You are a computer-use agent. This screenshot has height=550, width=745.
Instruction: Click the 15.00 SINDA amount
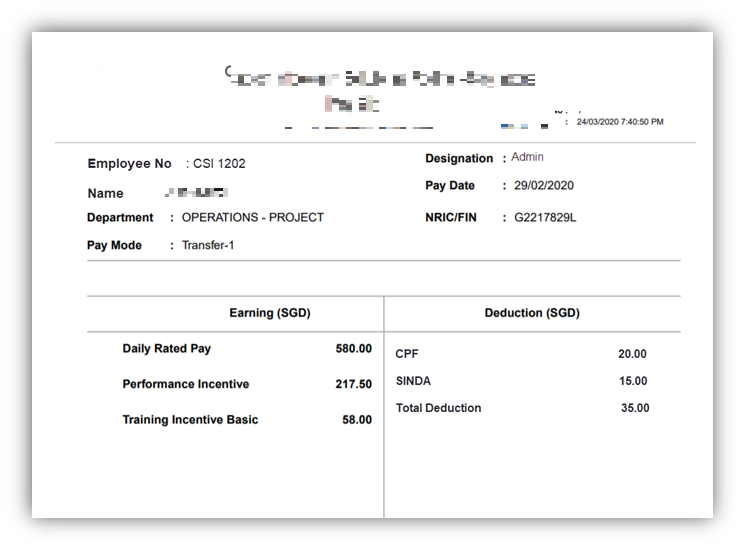pos(633,381)
